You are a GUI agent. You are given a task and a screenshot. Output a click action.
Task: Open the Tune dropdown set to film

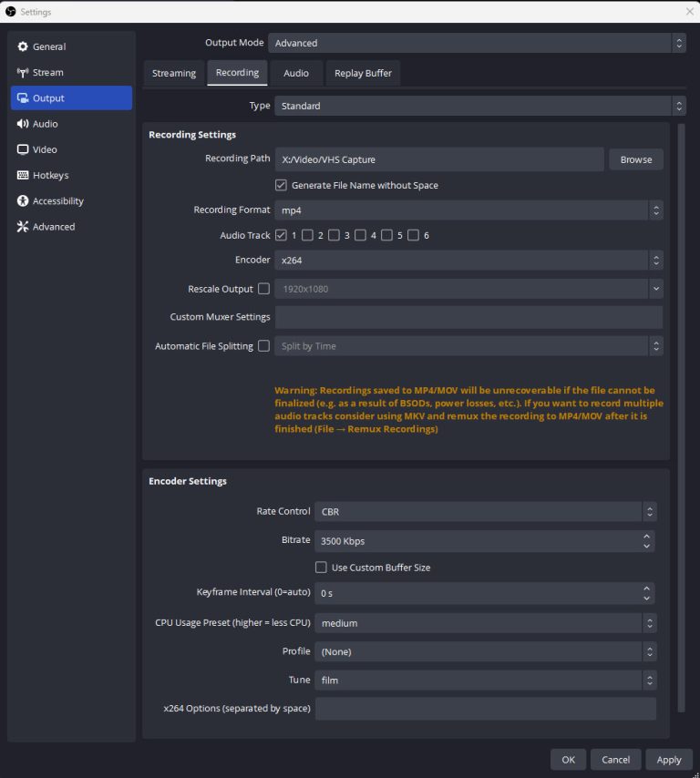coord(485,681)
